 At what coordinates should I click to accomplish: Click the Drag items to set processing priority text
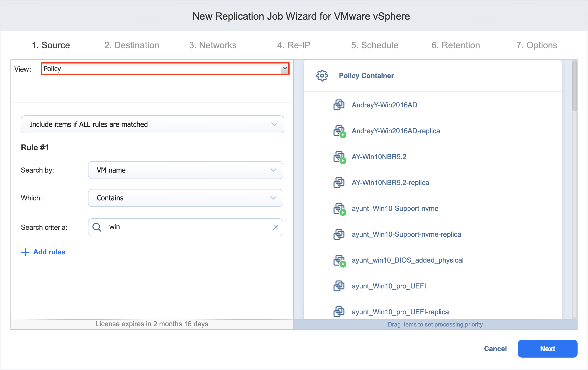(435, 324)
